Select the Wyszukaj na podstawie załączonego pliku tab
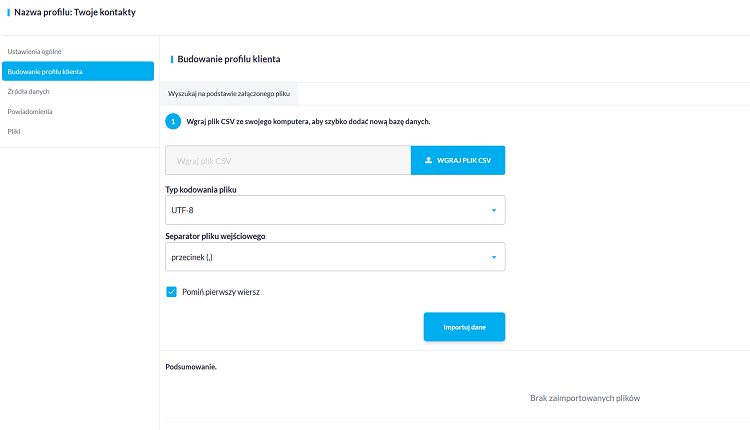The image size is (750, 430). point(229,94)
